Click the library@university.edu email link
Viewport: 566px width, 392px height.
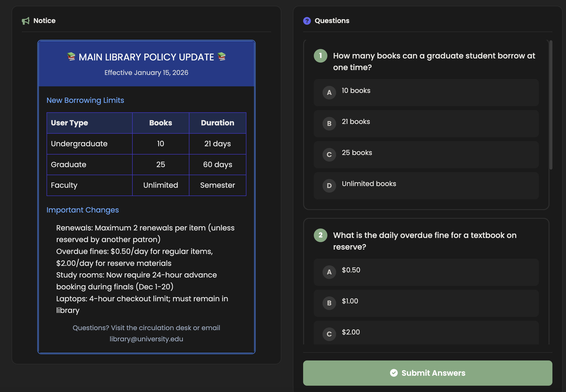tap(146, 339)
